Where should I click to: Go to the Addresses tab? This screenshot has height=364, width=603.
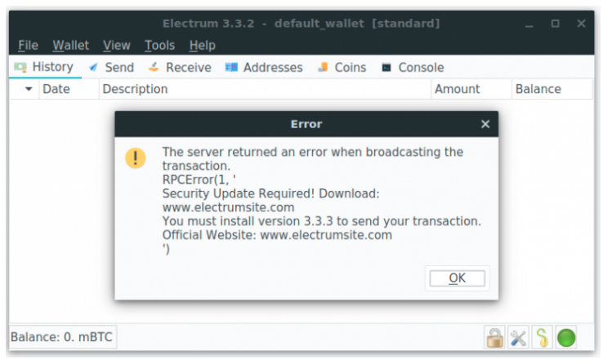[264, 68]
